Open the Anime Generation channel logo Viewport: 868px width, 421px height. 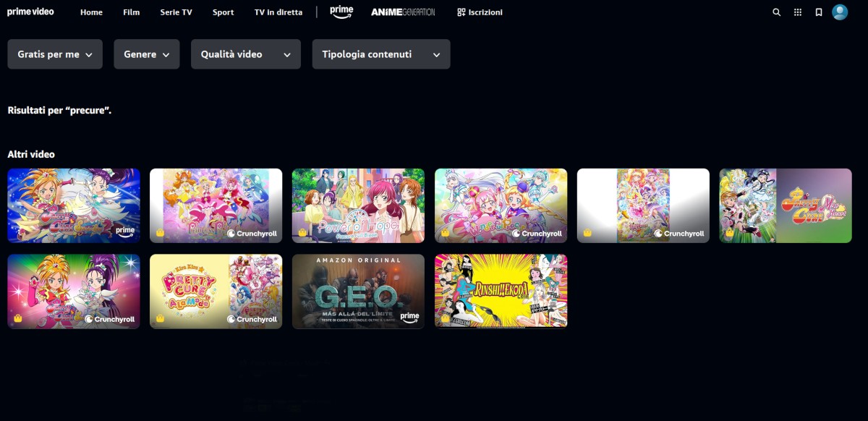[x=403, y=12]
